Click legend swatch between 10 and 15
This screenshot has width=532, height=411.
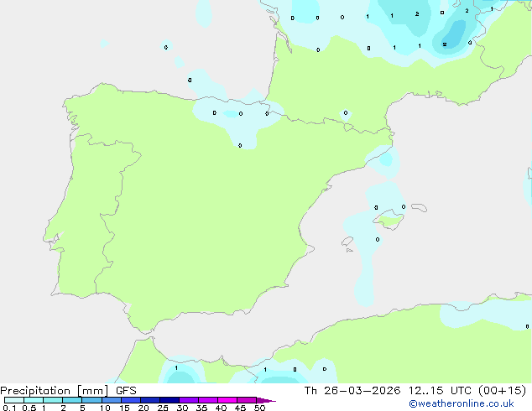tap(112, 400)
